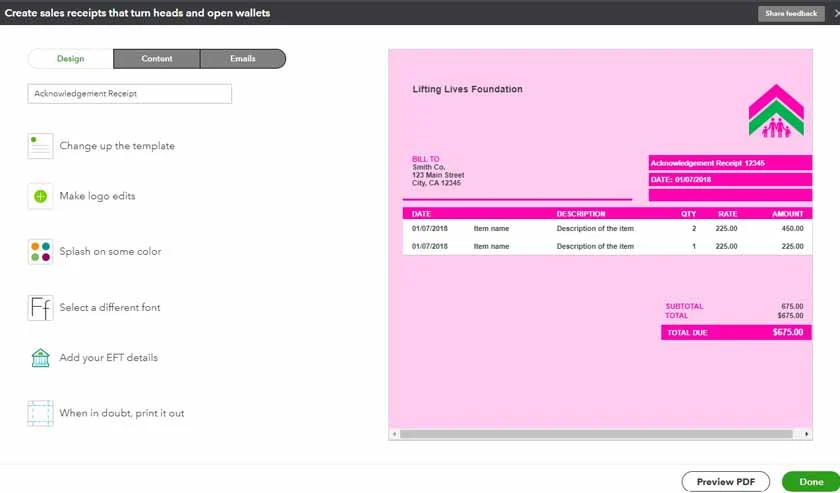The image size is (840, 493).
Task: Click the template layout icon
Action: pyautogui.click(x=41, y=146)
